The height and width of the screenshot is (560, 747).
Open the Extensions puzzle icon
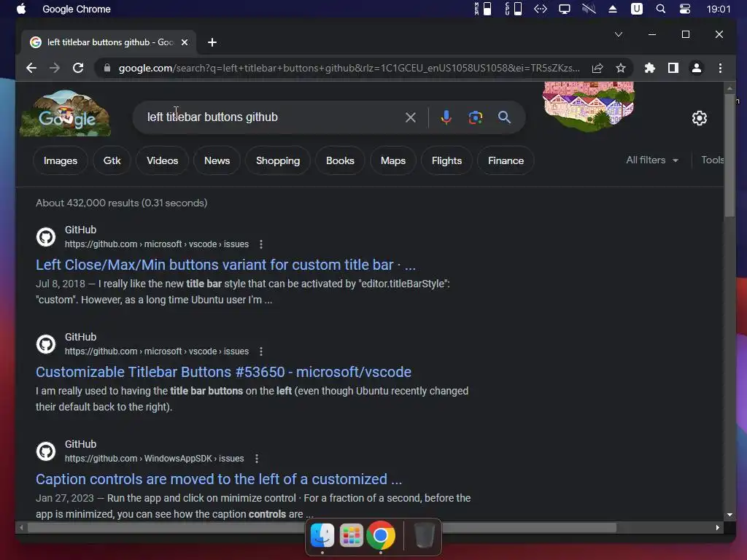point(650,68)
